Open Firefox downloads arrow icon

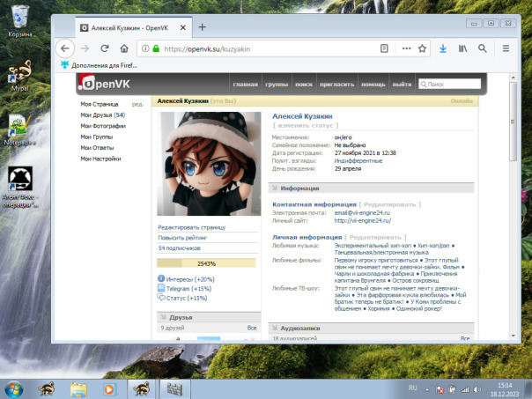(x=443, y=48)
